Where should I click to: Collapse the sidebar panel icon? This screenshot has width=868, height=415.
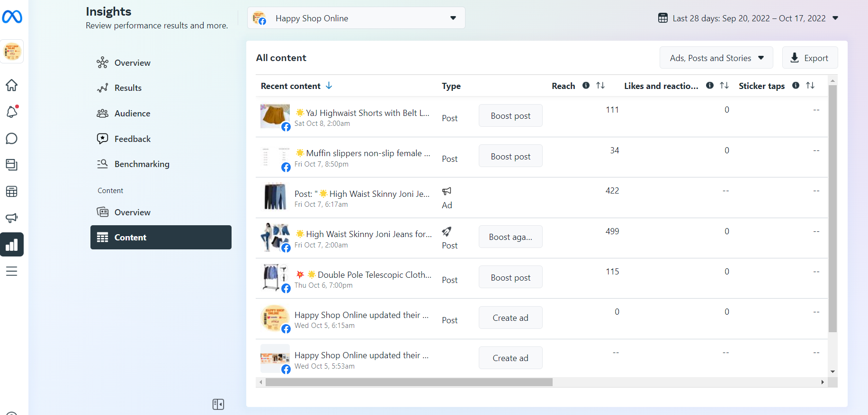(218, 404)
